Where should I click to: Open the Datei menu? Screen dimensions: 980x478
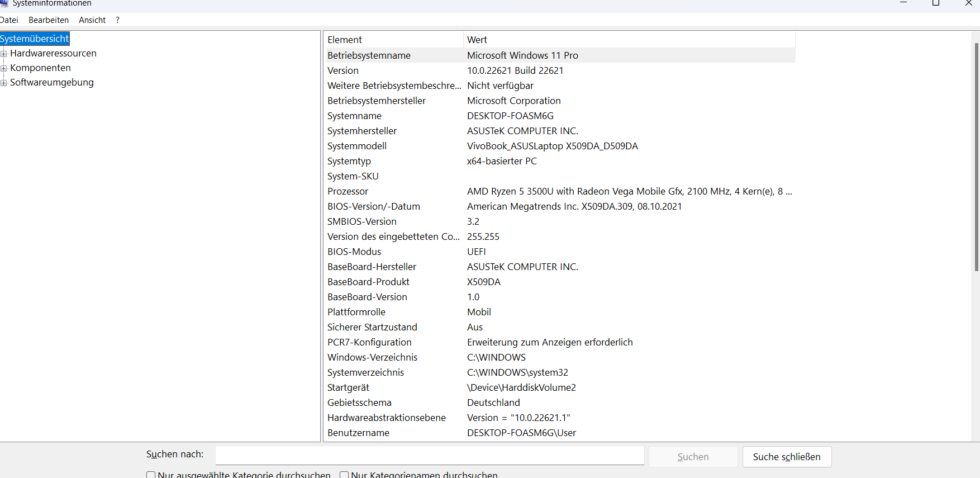[x=9, y=20]
